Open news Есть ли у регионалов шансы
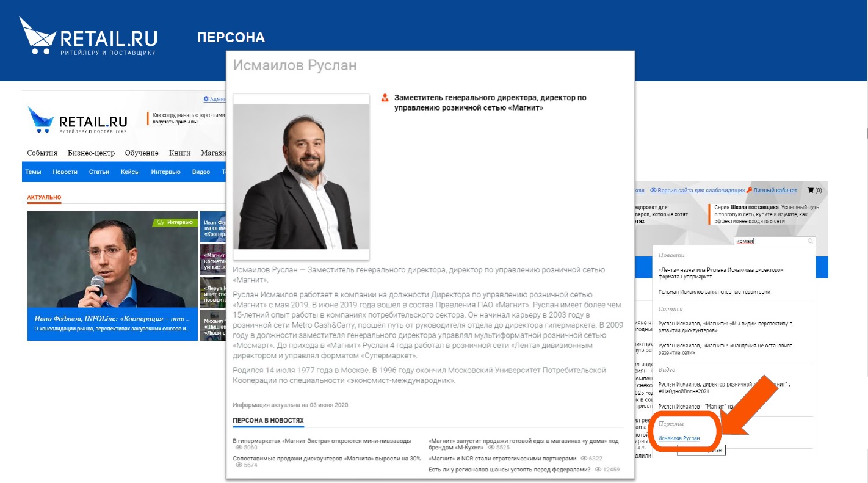This screenshot has height=483, width=868. 510,469
